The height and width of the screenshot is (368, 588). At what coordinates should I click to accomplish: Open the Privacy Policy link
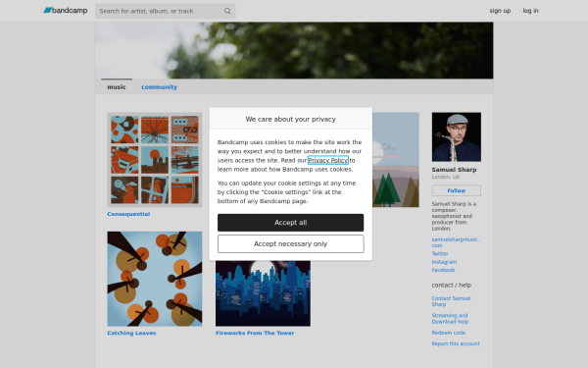pyautogui.click(x=328, y=160)
